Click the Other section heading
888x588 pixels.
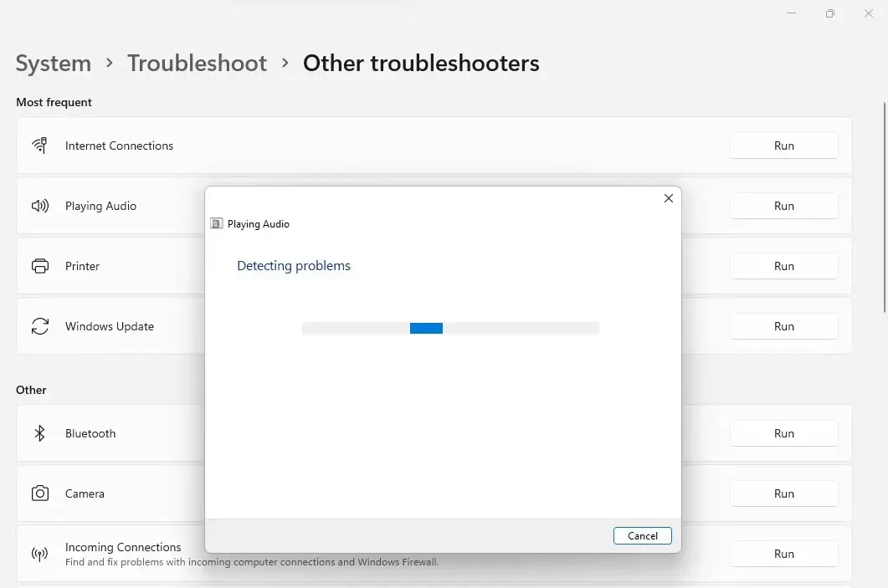[31, 390]
